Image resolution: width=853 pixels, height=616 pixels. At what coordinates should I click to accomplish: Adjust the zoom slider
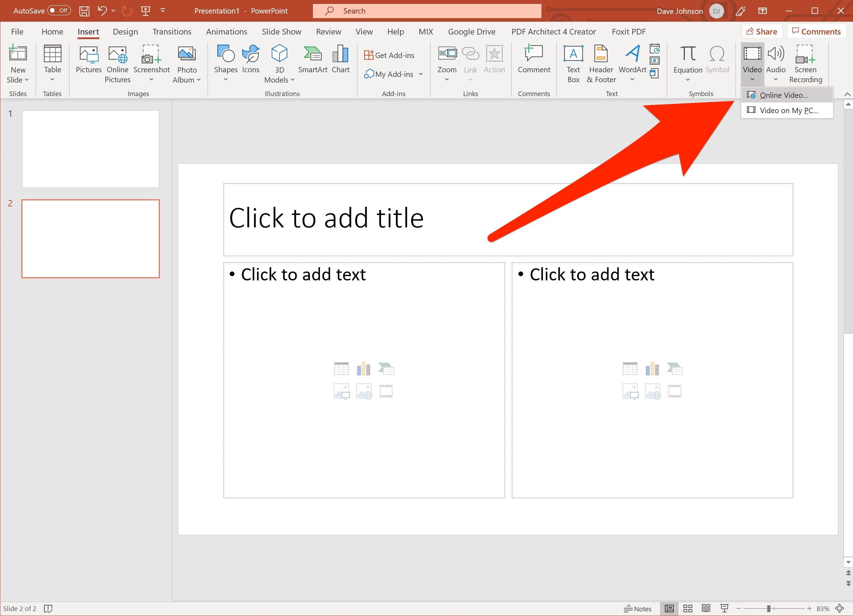pyautogui.click(x=769, y=609)
